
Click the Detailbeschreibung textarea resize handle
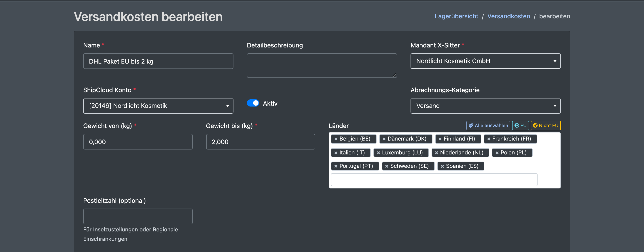[x=394, y=75]
